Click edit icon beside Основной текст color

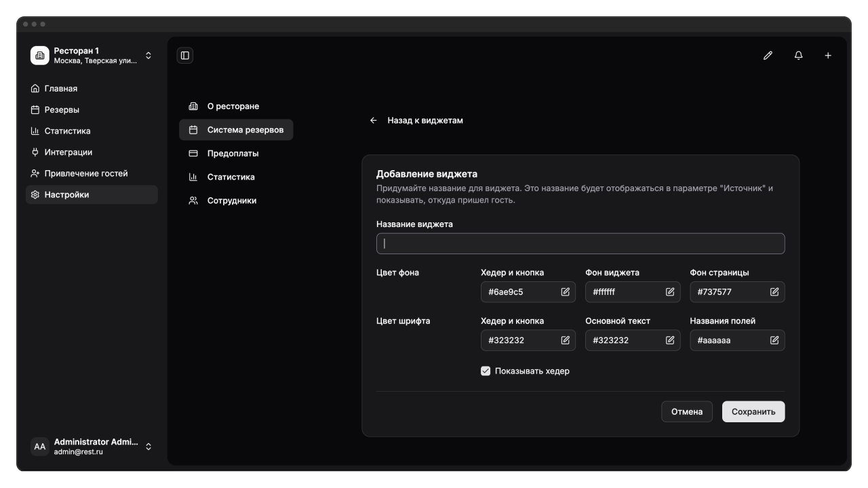tap(670, 340)
